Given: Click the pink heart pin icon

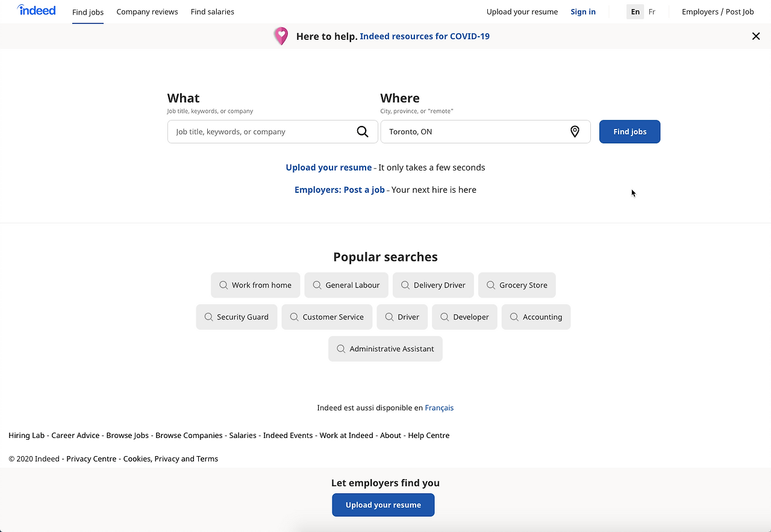Looking at the screenshot, I should (281, 36).
